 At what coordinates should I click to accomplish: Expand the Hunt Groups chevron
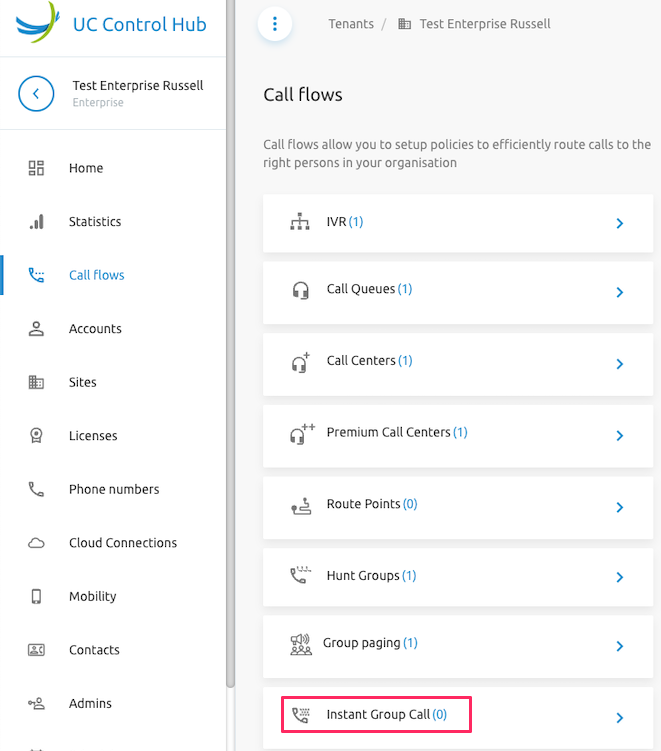(620, 577)
